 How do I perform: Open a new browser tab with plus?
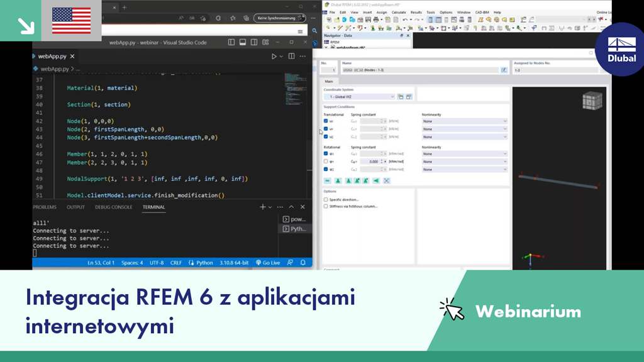pyautogui.click(x=125, y=7)
